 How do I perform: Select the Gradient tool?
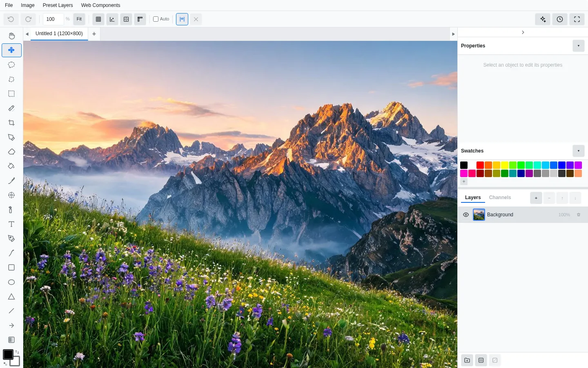tap(11, 340)
